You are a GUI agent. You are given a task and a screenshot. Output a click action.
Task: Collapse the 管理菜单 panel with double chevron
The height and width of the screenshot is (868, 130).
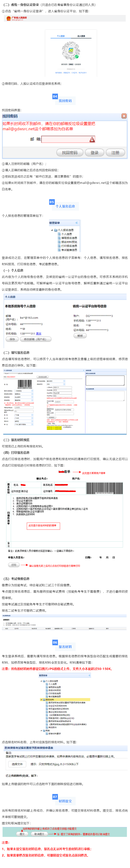point(77,223)
